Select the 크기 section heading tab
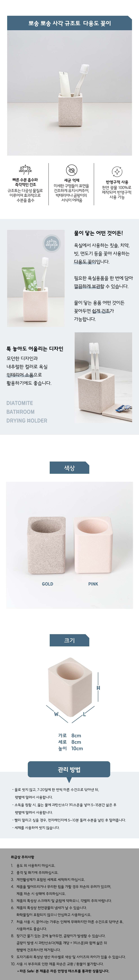 69,640
